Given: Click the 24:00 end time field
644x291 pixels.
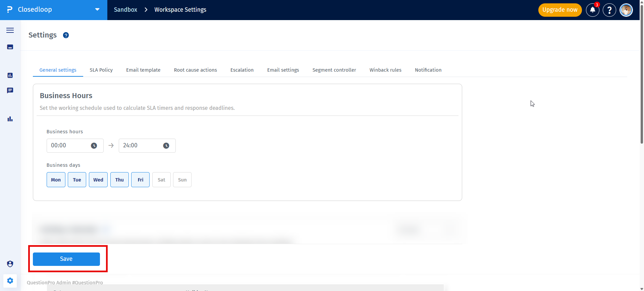Looking at the screenshot, I should 147,146.
